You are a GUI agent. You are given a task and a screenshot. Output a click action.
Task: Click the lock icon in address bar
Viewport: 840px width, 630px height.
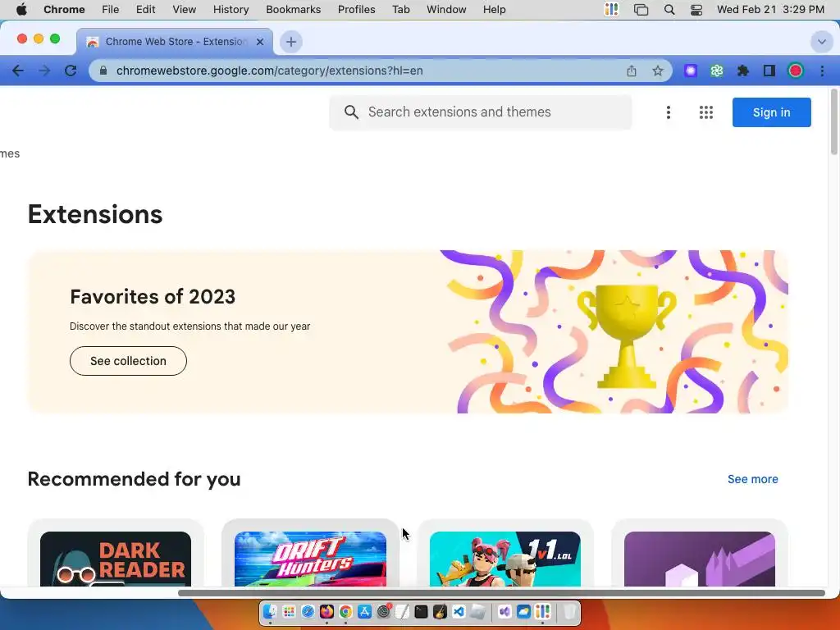click(x=103, y=71)
